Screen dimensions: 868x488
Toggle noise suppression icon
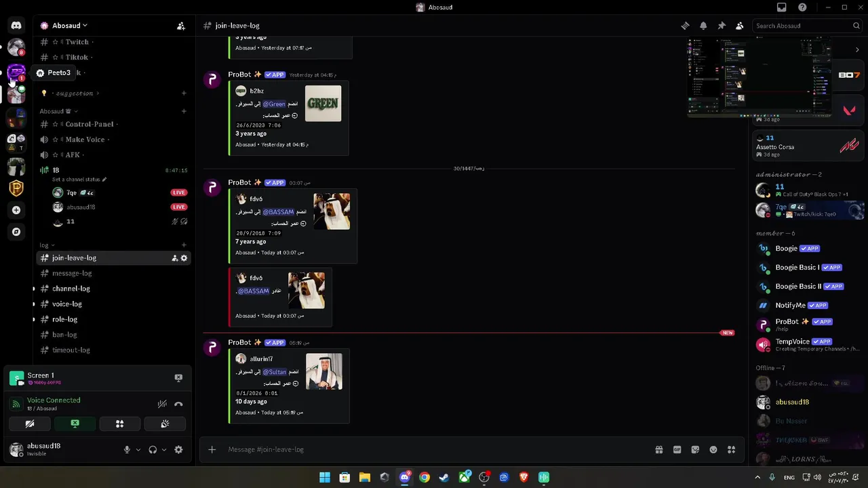(162, 404)
